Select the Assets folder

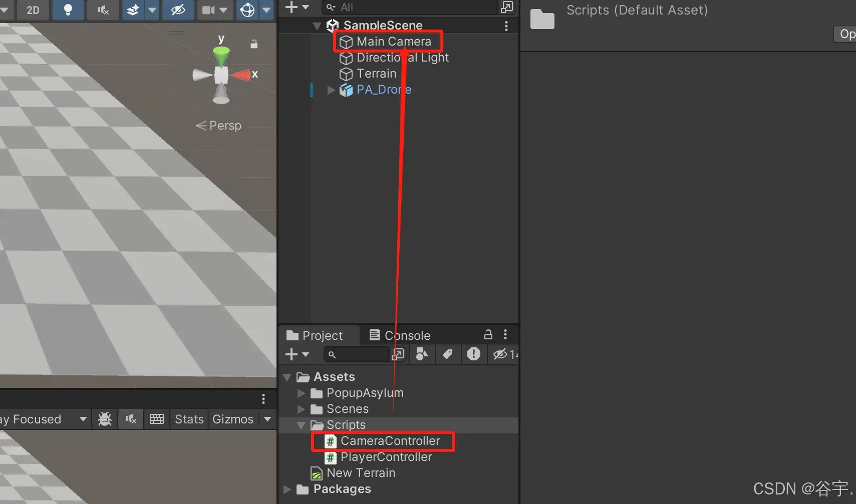point(325,377)
